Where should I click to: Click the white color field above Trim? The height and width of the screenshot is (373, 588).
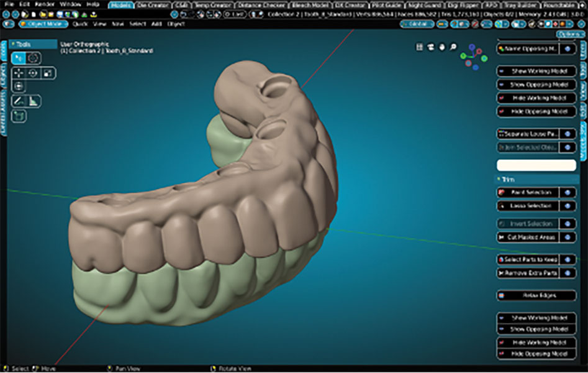pyautogui.click(x=536, y=165)
